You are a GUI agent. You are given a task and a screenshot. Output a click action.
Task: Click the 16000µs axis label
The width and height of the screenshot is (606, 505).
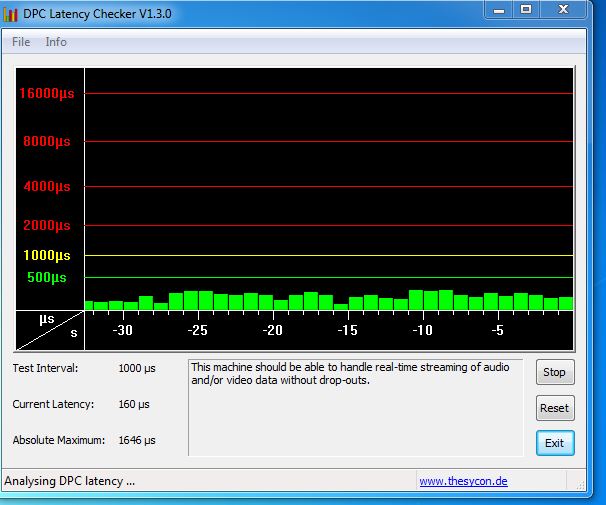tap(47, 94)
